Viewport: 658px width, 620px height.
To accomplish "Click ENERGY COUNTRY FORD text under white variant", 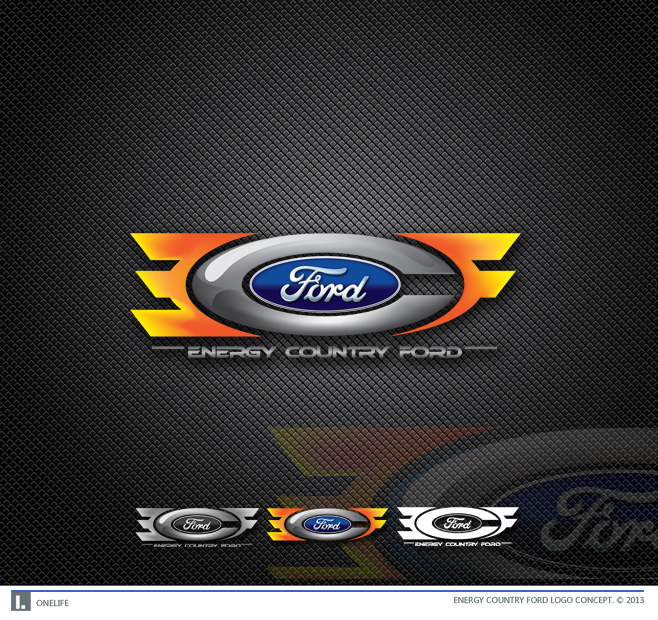I will 457,544.
